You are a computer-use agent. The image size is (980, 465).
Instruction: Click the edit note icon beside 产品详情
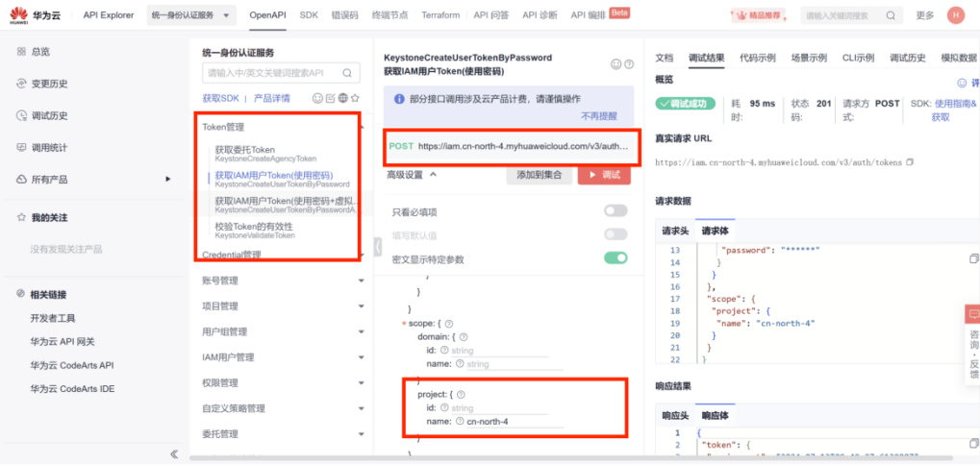pos(330,98)
